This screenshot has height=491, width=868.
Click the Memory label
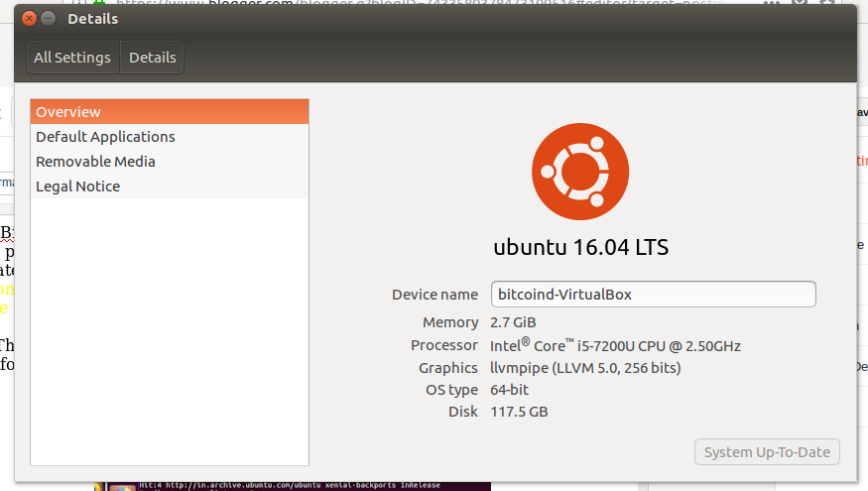coord(450,322)
